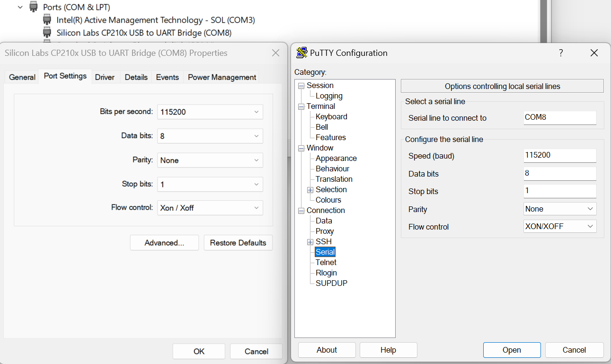The image size is (611, 364).
Task: Click the PuTTY icon in the title bar
Action: pos(301,53)
